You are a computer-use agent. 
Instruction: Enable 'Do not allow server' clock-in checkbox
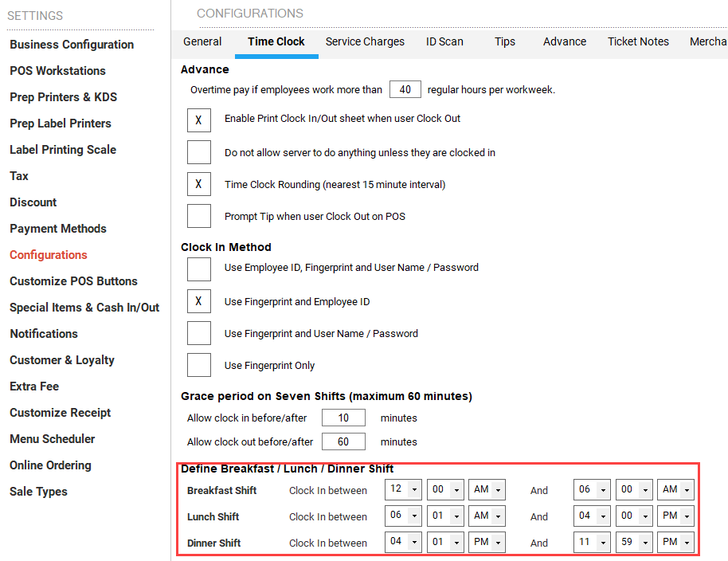point(198,152)
